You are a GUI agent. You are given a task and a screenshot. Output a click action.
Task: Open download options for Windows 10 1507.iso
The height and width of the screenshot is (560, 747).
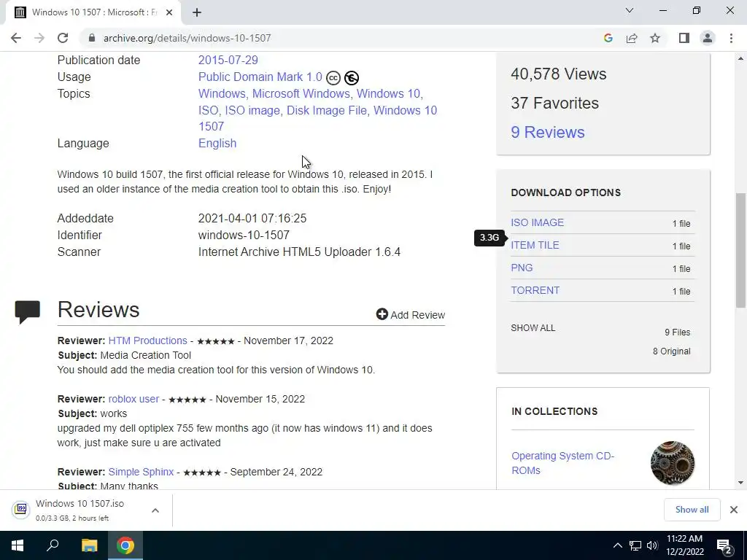click(155, 510)
